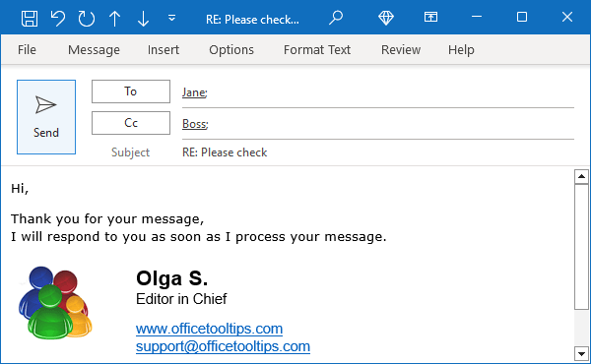
Task: Click the vertical scrollbar thumb
Action: 581,247
